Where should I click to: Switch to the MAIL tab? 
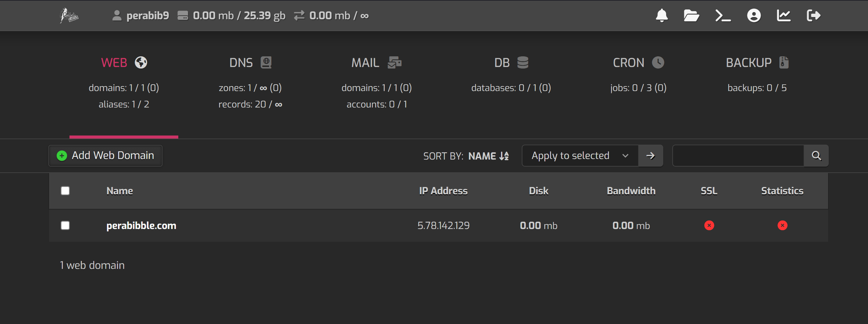[376, 63]
